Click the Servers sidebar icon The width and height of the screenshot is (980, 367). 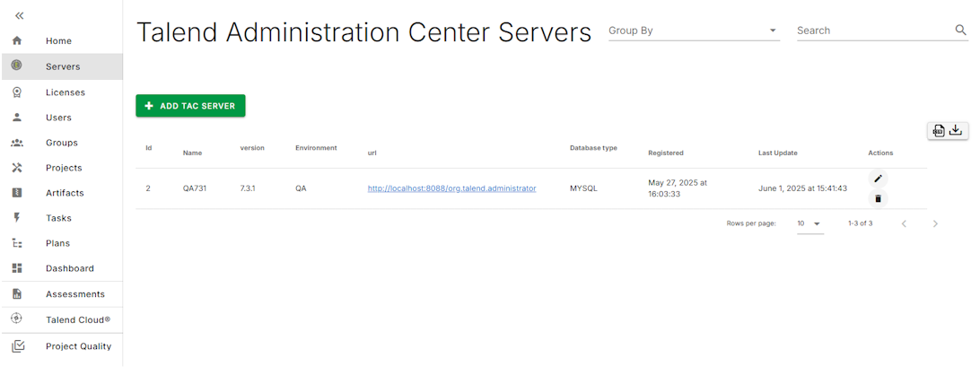17,66
